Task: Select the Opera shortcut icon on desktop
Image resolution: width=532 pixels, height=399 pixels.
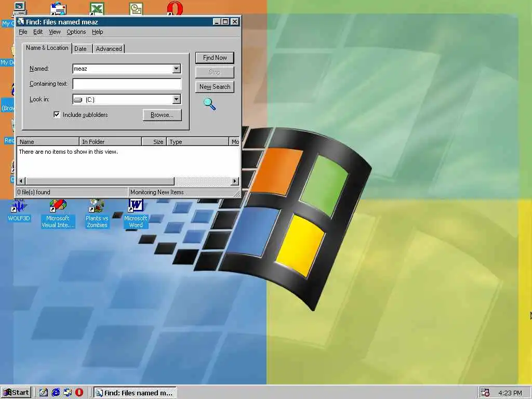Action: (175, 8)
